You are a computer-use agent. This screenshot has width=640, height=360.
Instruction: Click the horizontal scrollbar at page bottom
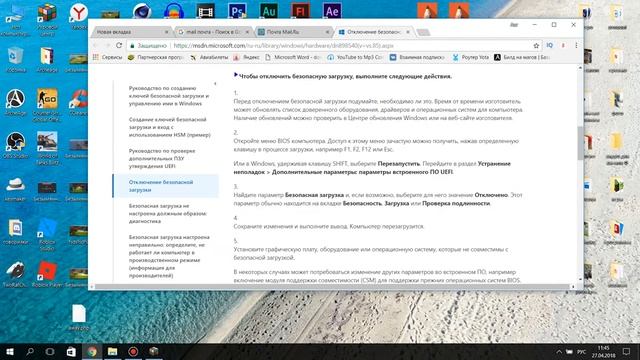(331, 287)
